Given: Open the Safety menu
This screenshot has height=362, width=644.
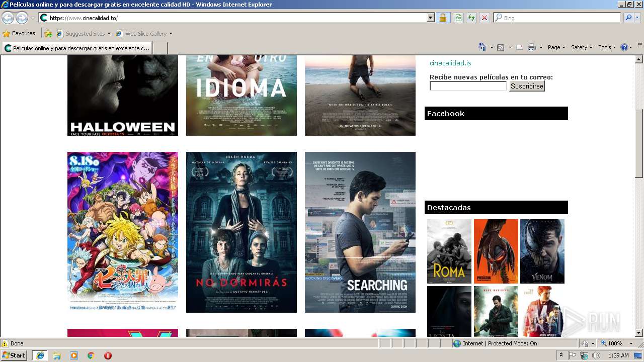Looking at the screenshot, I should click(582, 47).
